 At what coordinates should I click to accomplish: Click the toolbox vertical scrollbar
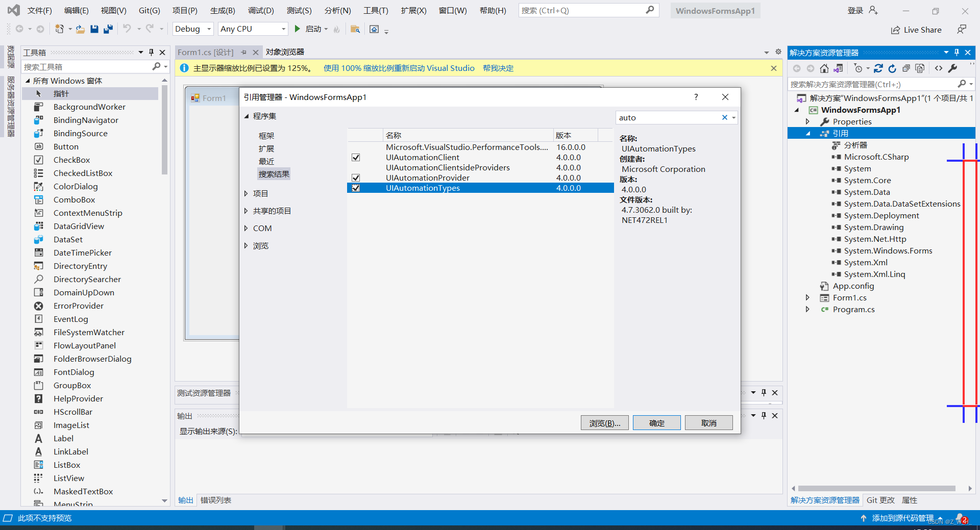(164, 131)
